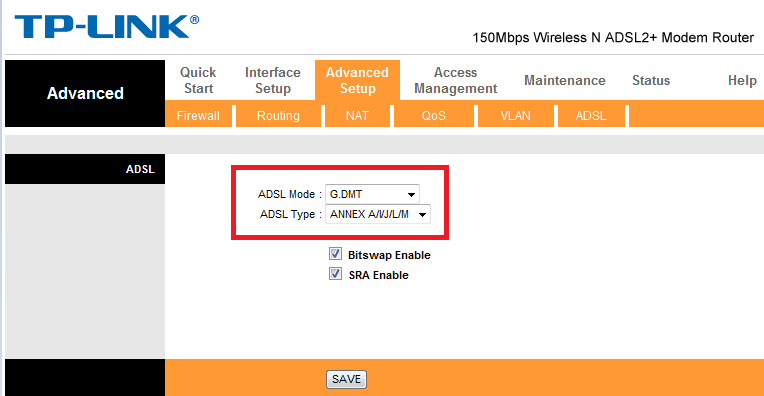The image size is (764, 396).
Task: Select the QoS submenu
Action: [x=434, y=116]
